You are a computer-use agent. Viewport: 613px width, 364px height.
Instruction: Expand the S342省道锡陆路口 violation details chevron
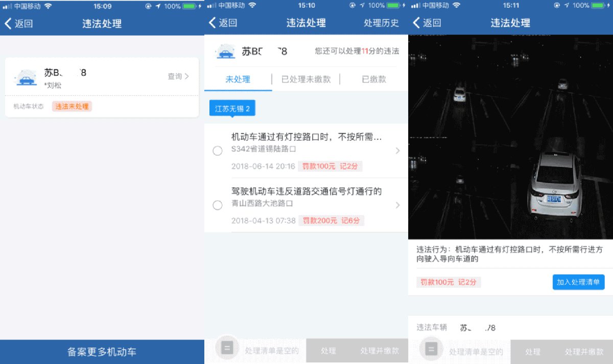[x=398, y=151]
